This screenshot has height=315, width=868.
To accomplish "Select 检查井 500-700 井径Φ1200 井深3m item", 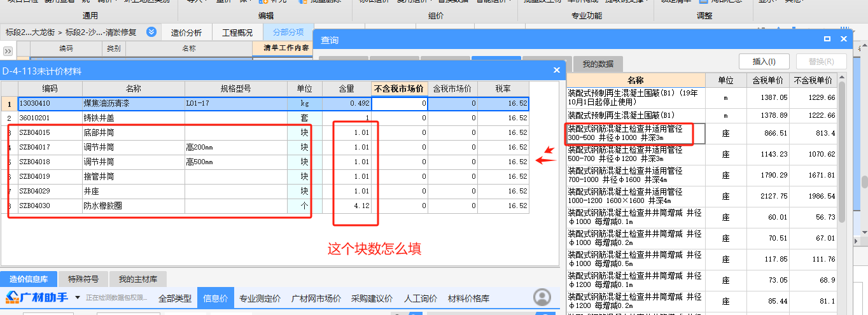I will (x=635, y=155).
